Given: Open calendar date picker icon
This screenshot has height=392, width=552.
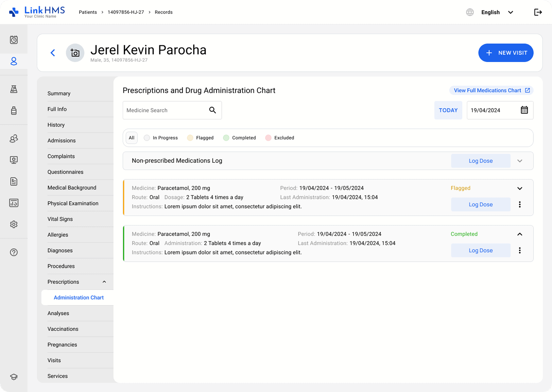Looking at the screenshot, I should pyautogui.click(x=524, y=110).
